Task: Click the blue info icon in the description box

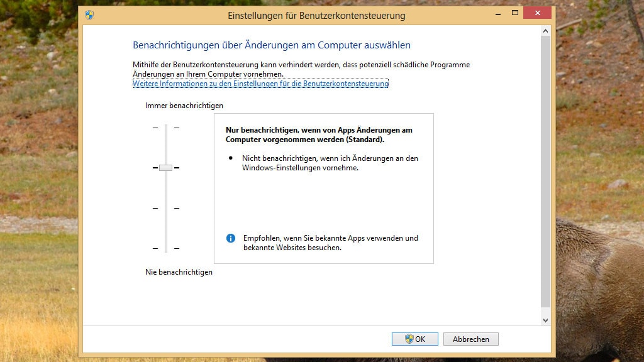Action: (x=230, y=238)
